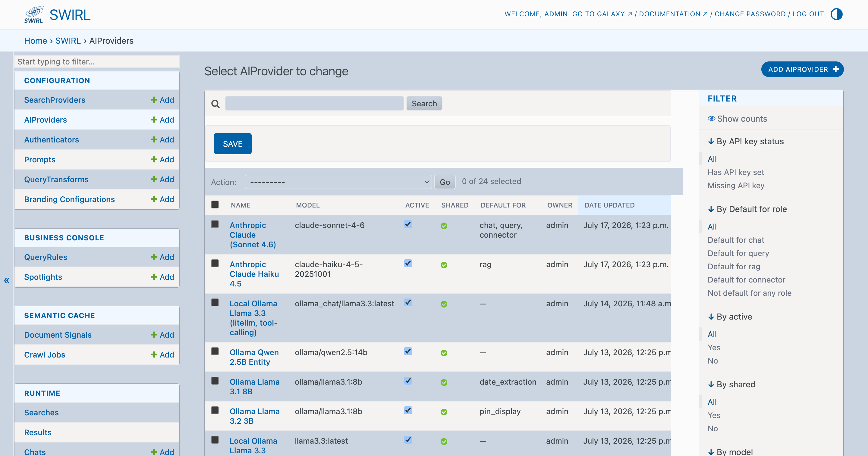Uncheck Active for ollama/qwen2.5:14b row
Image resolution: width=868 pixels, height=456 pixels.
(x=408, y=351)
